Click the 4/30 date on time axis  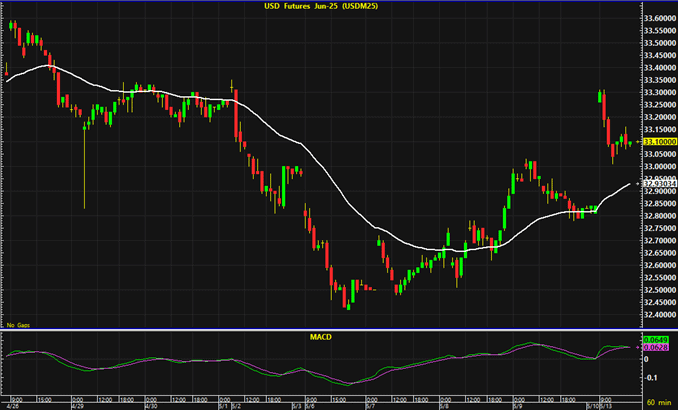151,406
